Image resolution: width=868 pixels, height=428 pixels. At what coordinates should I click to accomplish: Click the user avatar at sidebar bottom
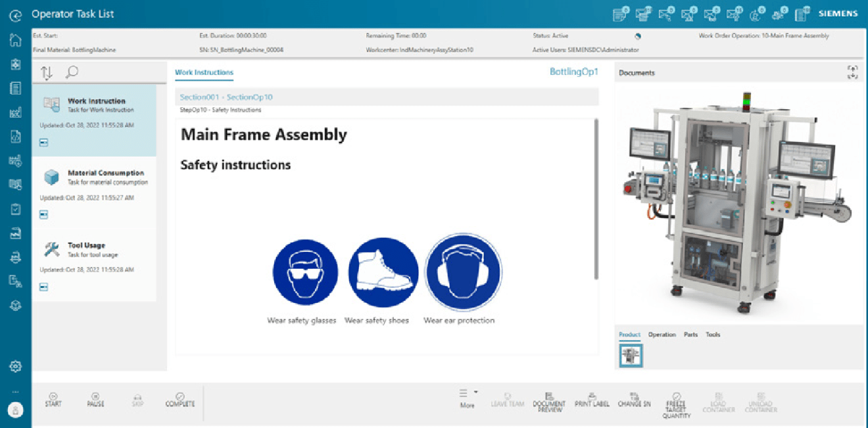16,410
